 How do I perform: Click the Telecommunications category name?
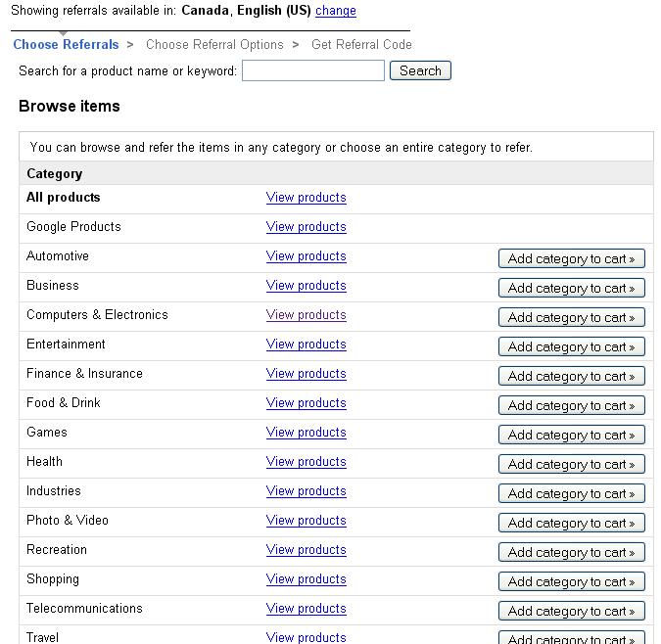pyautogui.click(x=84, y=608)
